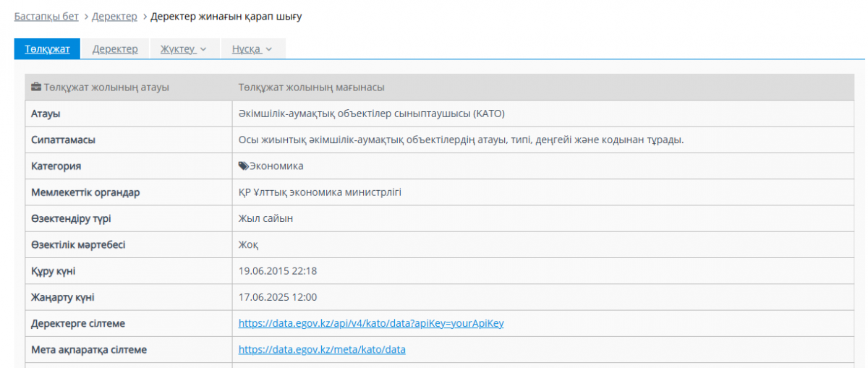The image size is (868, 368).
Task: Follow the data.egov.kz/meta/kato/data link
Action: coord(322,350)
